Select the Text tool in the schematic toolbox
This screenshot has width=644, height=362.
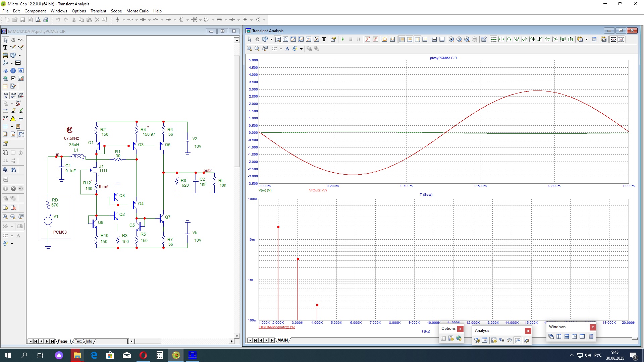(5, 48)
